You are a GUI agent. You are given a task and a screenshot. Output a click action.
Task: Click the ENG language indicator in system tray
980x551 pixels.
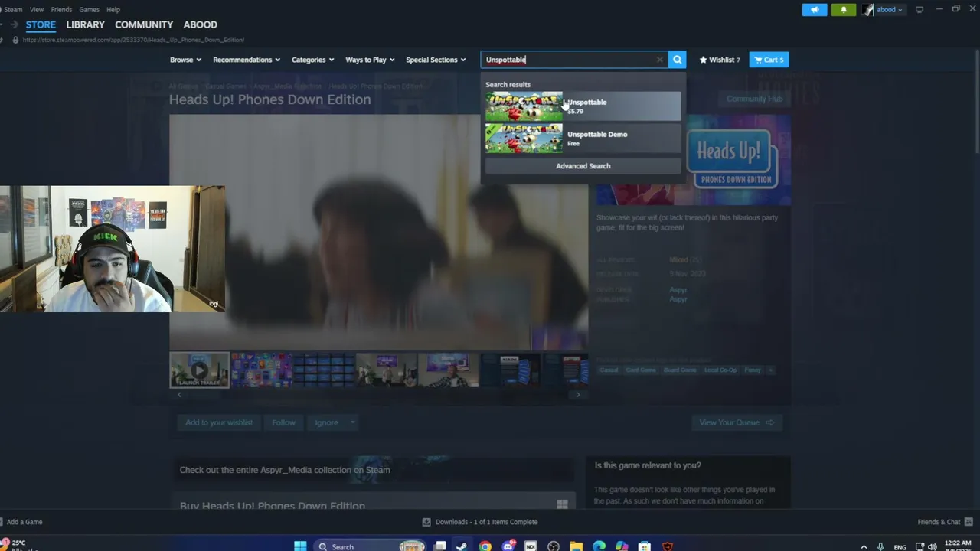900,547
